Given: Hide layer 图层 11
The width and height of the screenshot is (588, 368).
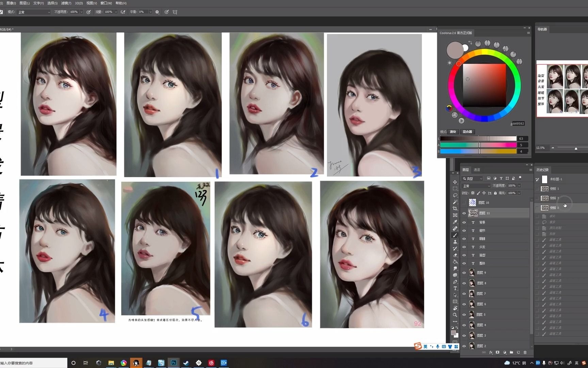Looking at the screenshot, I should (x=464, y=213).
